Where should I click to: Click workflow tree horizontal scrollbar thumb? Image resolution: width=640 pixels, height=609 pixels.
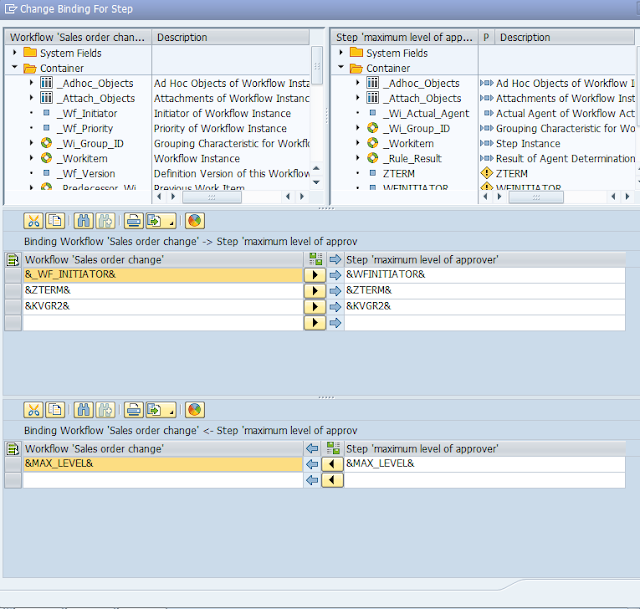pos(212,197)
